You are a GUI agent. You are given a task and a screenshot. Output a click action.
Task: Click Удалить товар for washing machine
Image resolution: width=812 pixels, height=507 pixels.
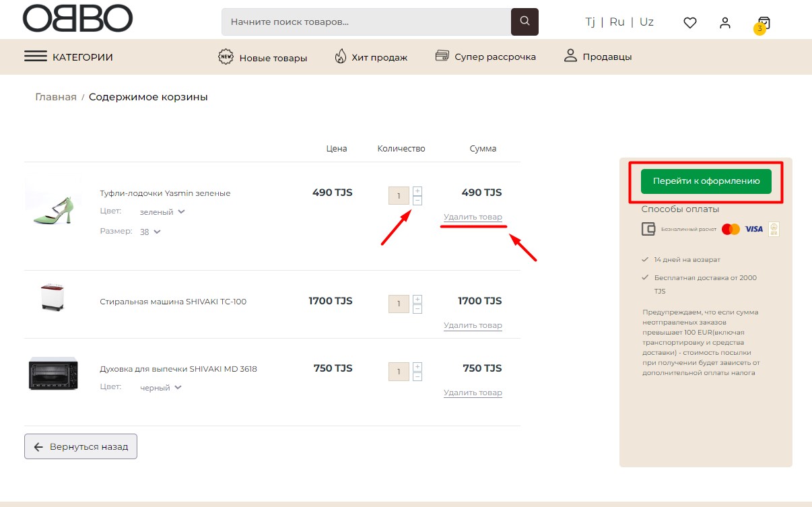(x=473, y=326)
